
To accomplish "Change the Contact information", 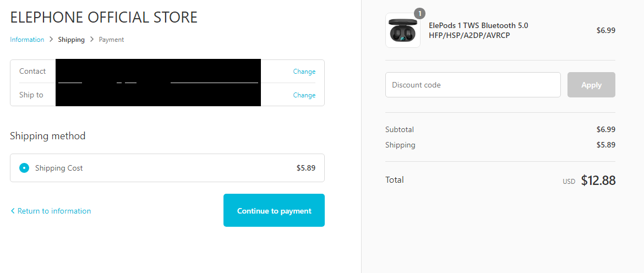I will [x=304, y=72].
